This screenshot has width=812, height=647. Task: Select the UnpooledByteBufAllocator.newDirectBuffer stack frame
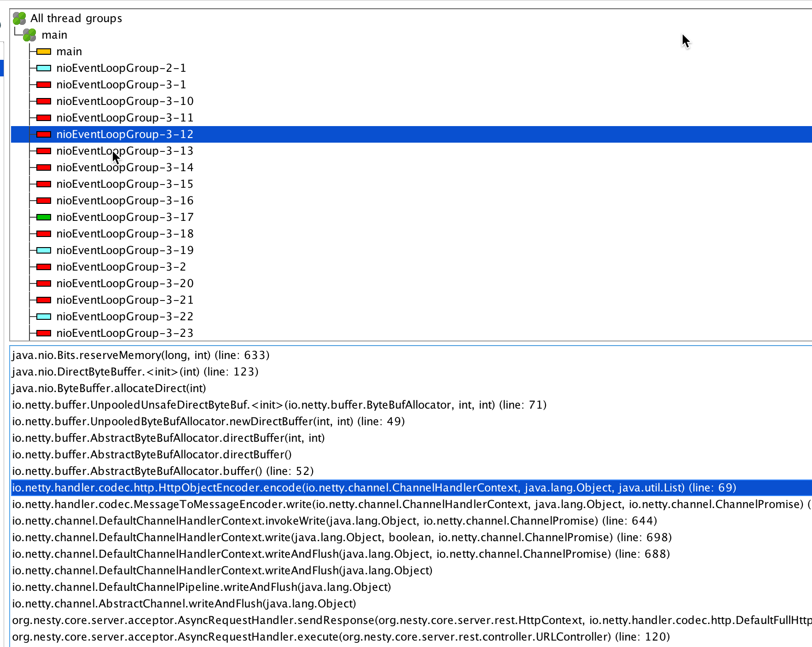point(209,422)
